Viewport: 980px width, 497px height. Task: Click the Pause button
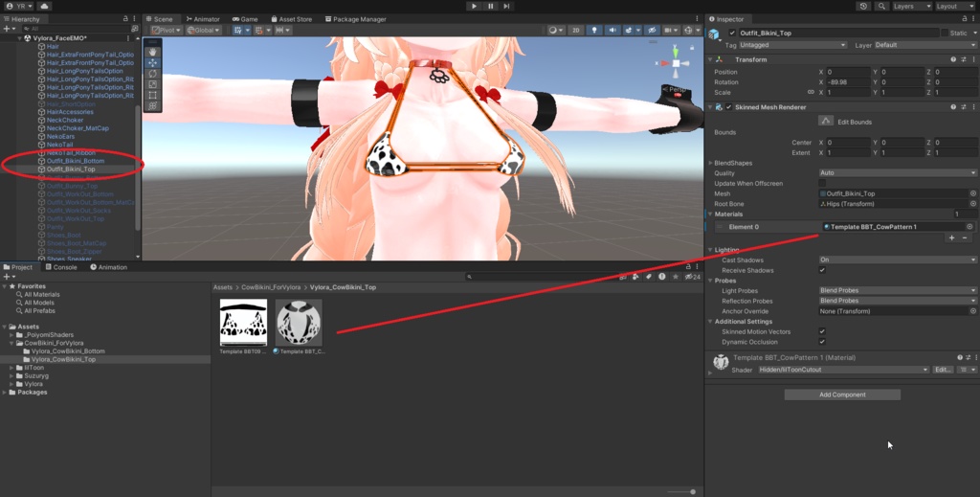(491, 7)
